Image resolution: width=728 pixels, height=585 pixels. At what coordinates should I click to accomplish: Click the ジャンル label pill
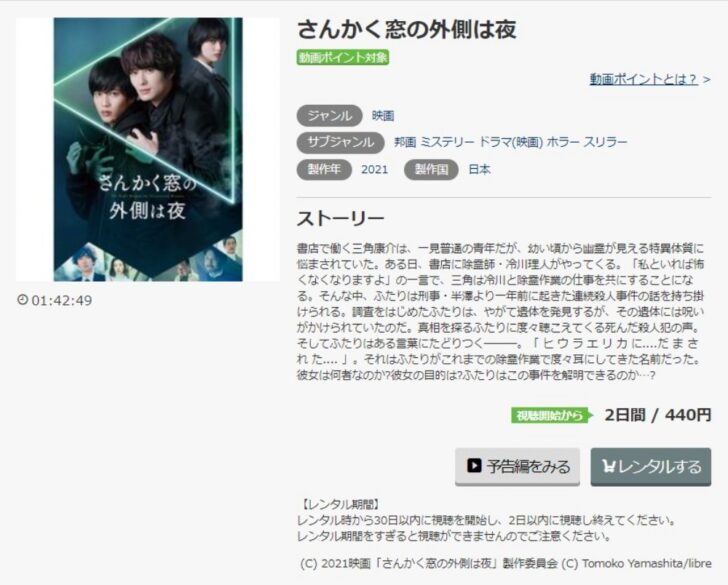click(329, 116)
